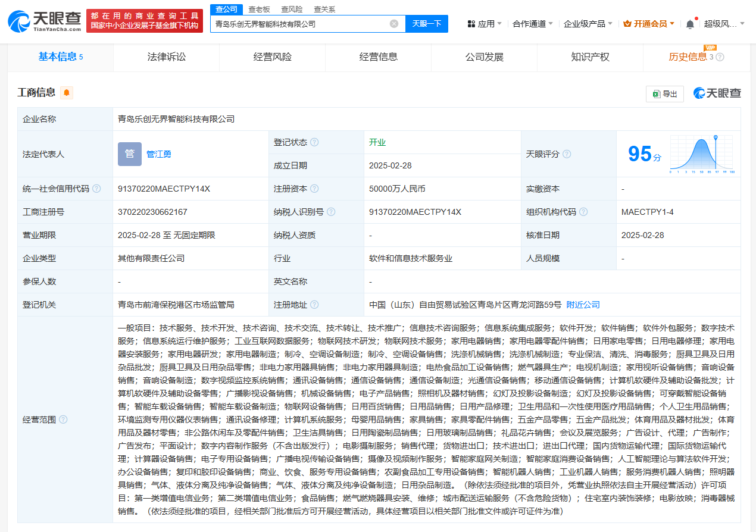Click the 导出 export button
The width and height of the screenshot is (756, 532).
tap(665, 94)
